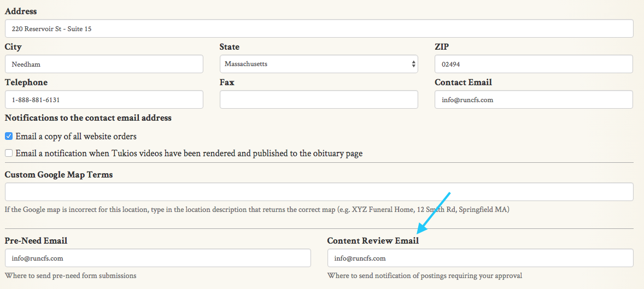Focus the City input containing Needham

104,64
